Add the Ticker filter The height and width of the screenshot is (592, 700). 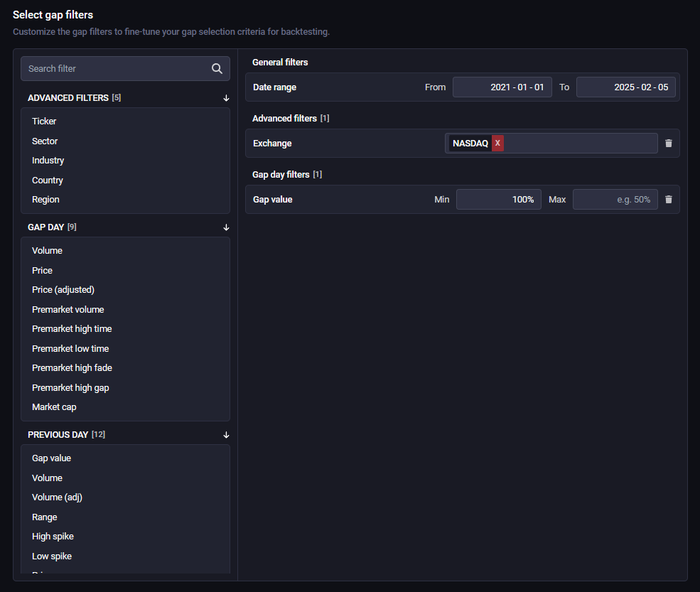44,122
